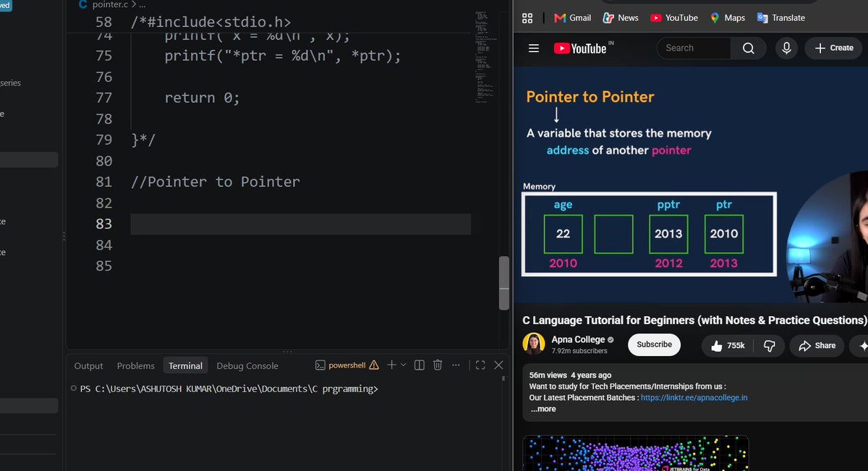Click the pointer.c breadcrumb in editor
The image size is (868, 471).
tap(110, 4)
